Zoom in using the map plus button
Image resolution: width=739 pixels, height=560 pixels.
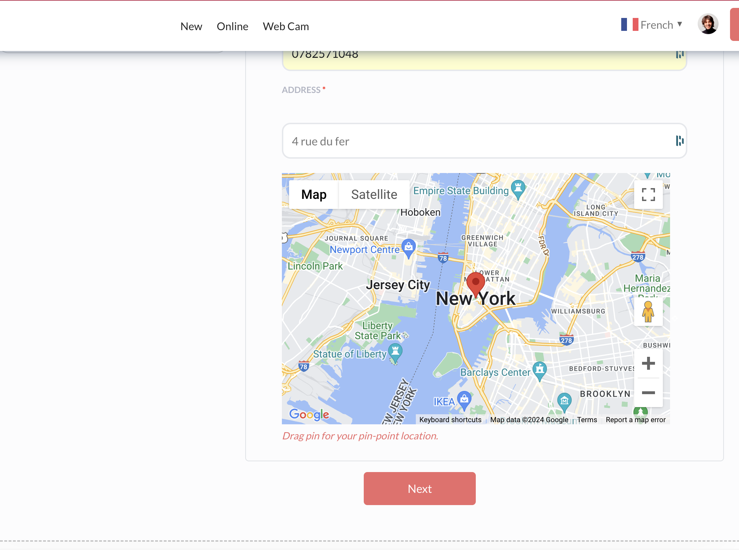click(x=648, y=363)
